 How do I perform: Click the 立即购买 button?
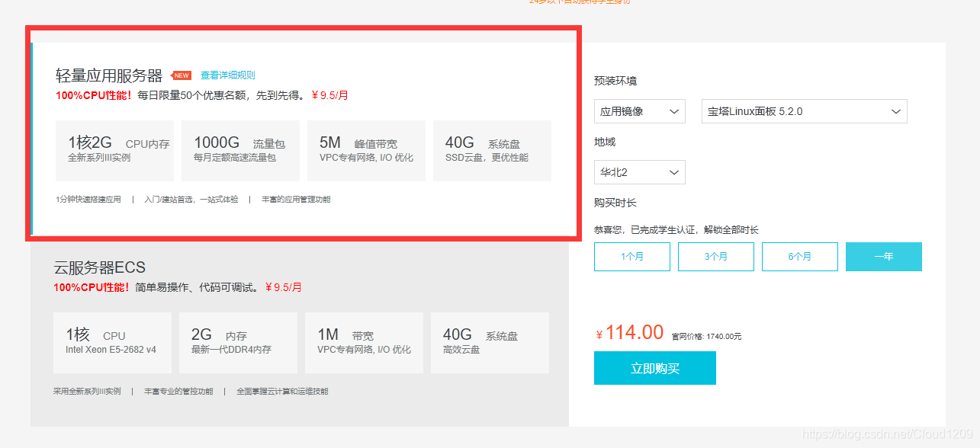(654, 368)
